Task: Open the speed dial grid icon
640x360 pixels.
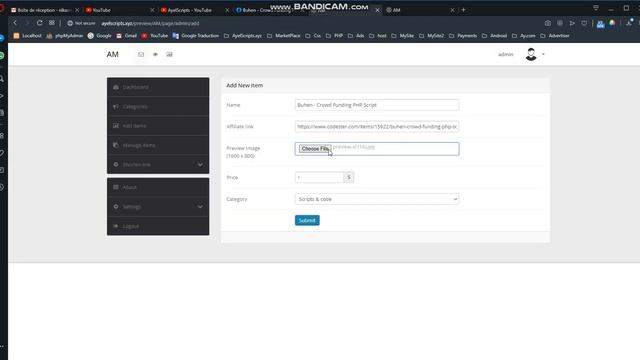Action: pyautogui.click(x=52, y=23)
